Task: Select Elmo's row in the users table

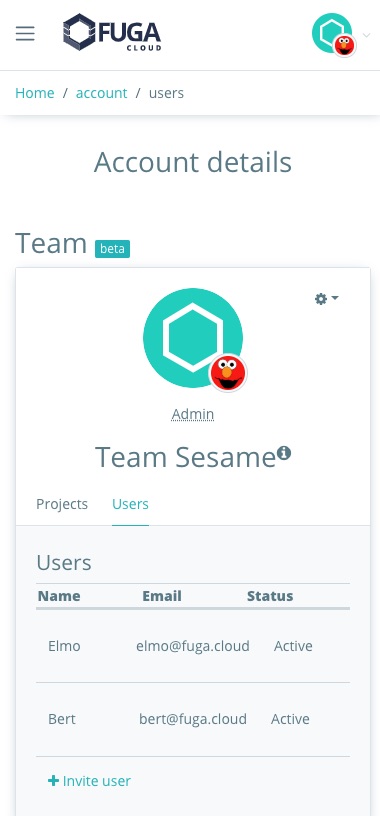Action: click(x=193, y=646)
